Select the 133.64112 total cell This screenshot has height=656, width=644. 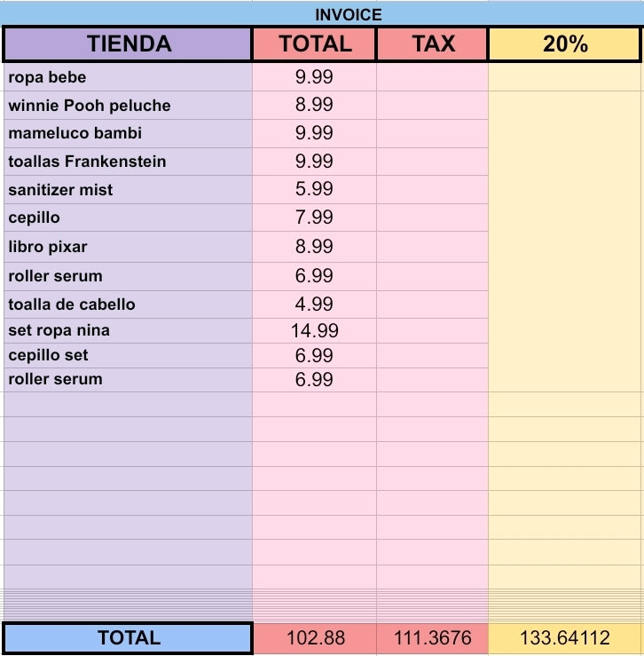point(564,638)
